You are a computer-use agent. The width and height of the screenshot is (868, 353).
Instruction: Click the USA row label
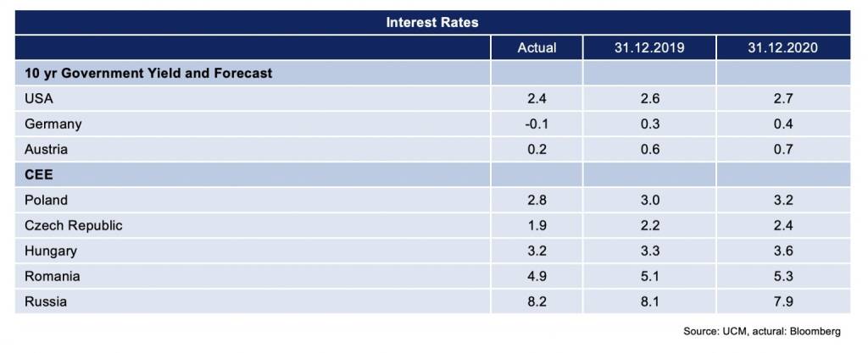(37, 99)
